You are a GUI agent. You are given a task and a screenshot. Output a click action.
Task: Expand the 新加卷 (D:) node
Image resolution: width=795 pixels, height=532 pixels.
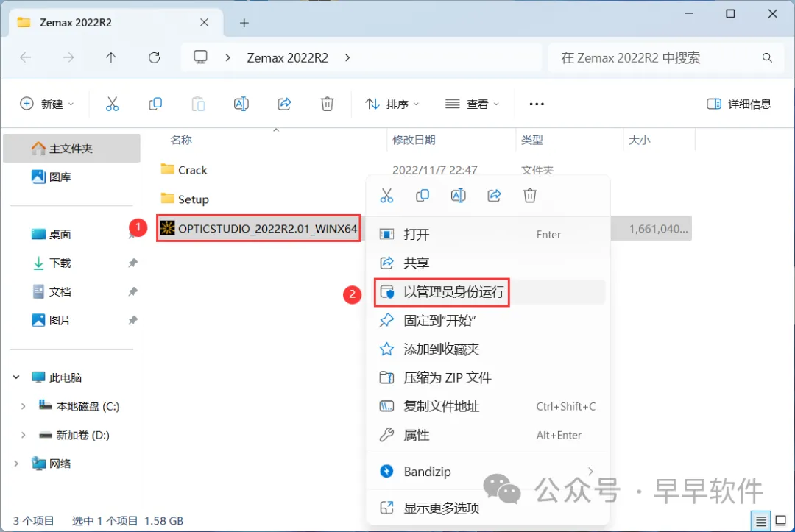[24, 435]
